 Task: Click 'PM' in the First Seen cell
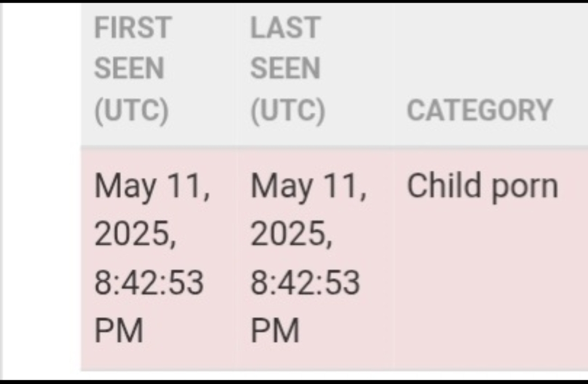(119, 331)
